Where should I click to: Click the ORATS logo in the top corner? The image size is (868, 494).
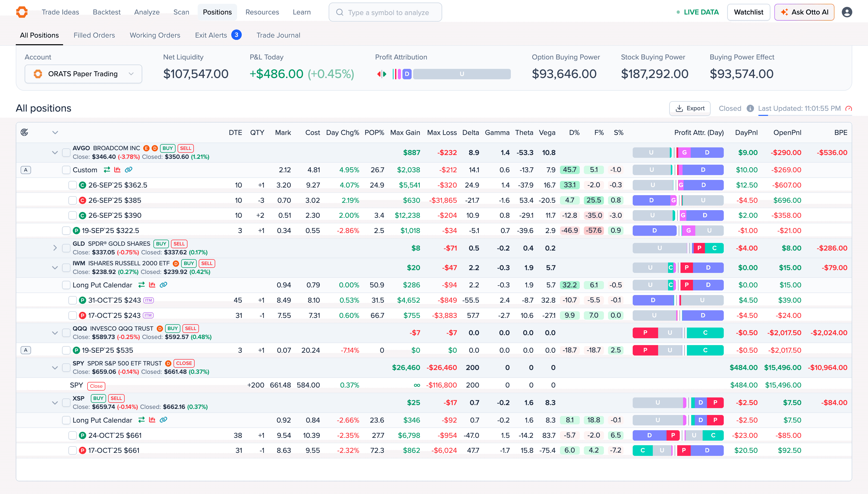coord(22,12)
